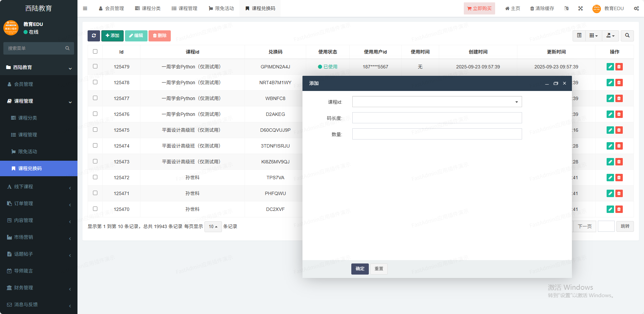This screenshot has width=644, height=314.
Task: Click the fullscreen toggle icon in header
Action: tap(580, 8)
